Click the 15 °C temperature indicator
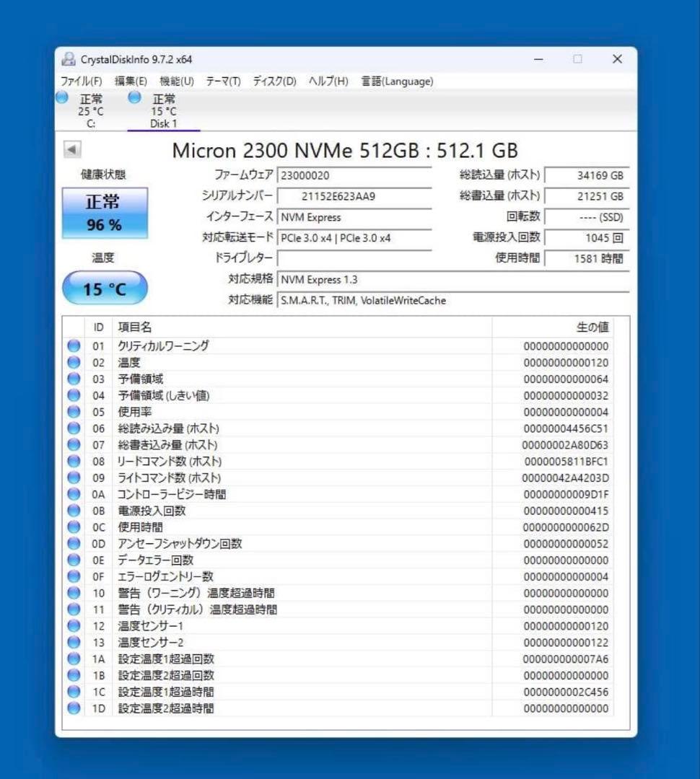 click(x=105, y=288)
